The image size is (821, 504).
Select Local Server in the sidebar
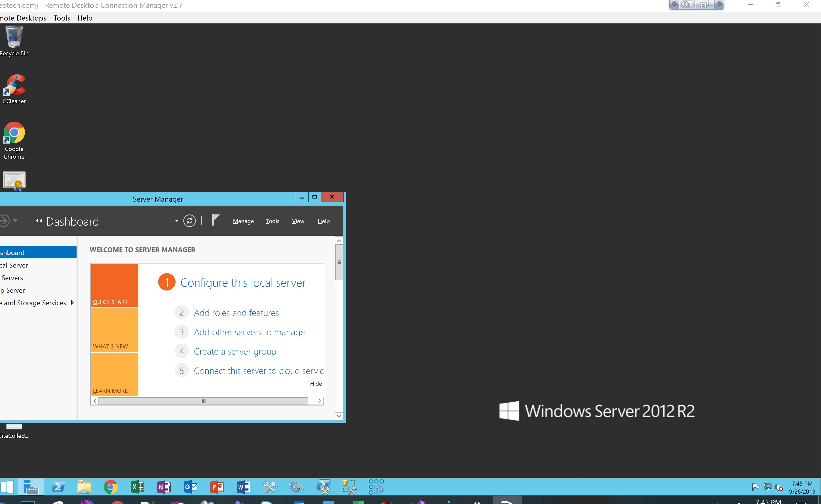(38, 265)
